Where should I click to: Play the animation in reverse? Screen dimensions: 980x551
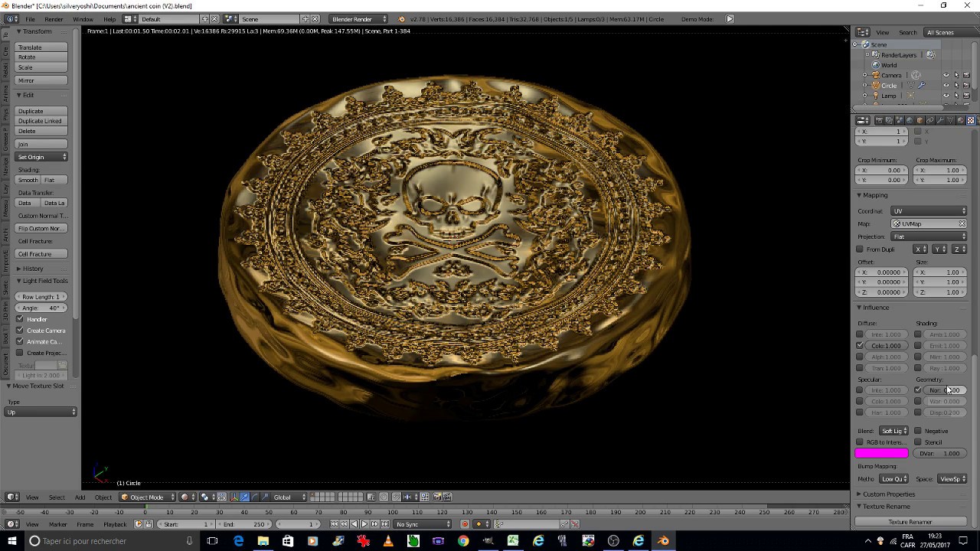pos(354,524)
